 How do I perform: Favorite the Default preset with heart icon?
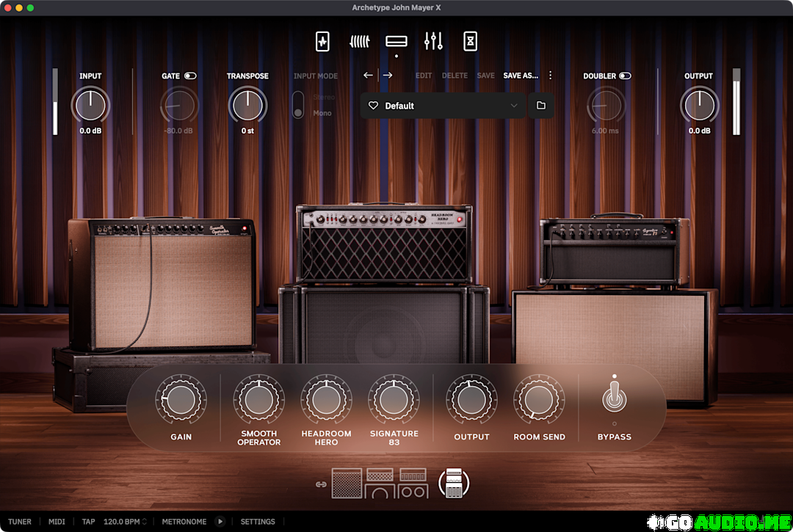(x=373, y=106)
